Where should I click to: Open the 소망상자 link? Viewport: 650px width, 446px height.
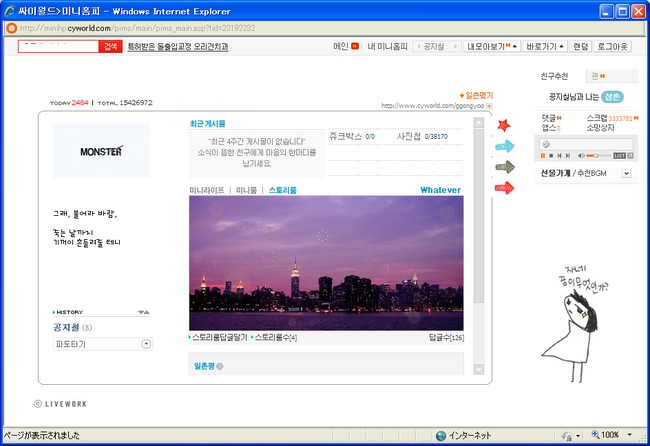(x=600, y=128)
